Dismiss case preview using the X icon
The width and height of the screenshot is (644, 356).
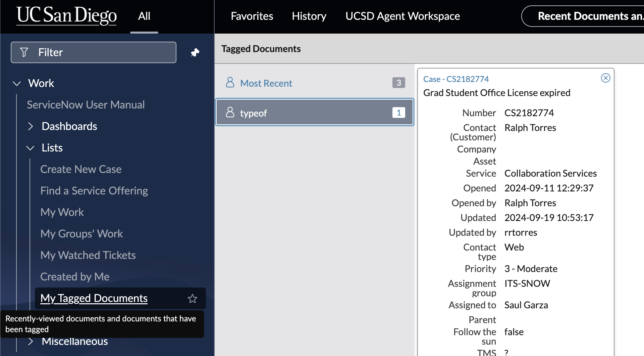coord(606,78)
